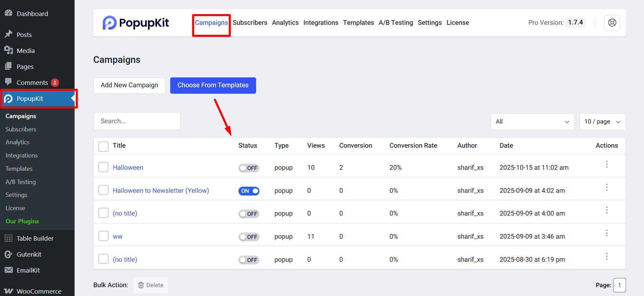Go to the Analytics top tab

[x=285, y=23]
